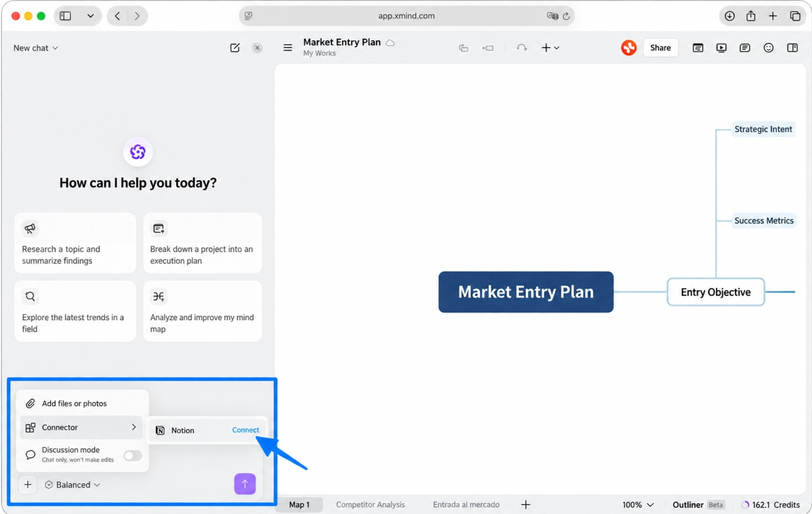The image size is (812, 514).
Task: Select Explore the latest trends in a field
Action: pyautogui.click(x=75, y=311)
